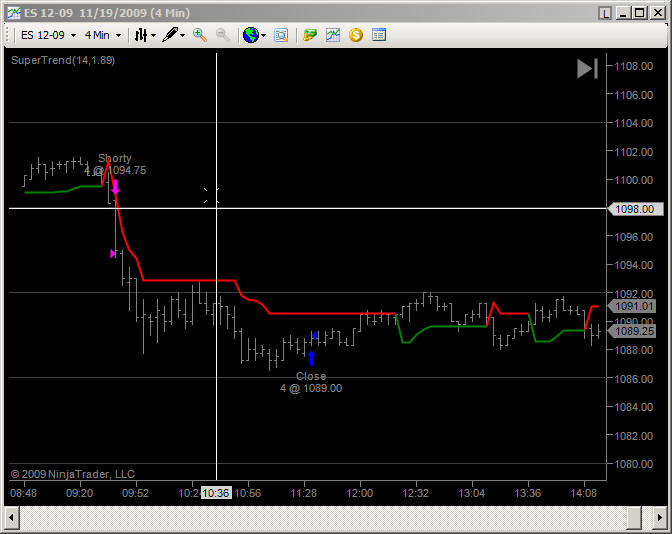This screenshot has height=534, width=672.
Task: Select the drawing tools pen icon
Action: (170, 35)
